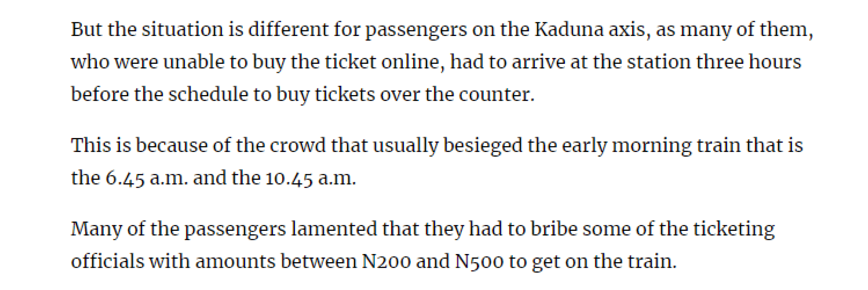
Task: Click the amount 'N500'
Action: point(480,262)
